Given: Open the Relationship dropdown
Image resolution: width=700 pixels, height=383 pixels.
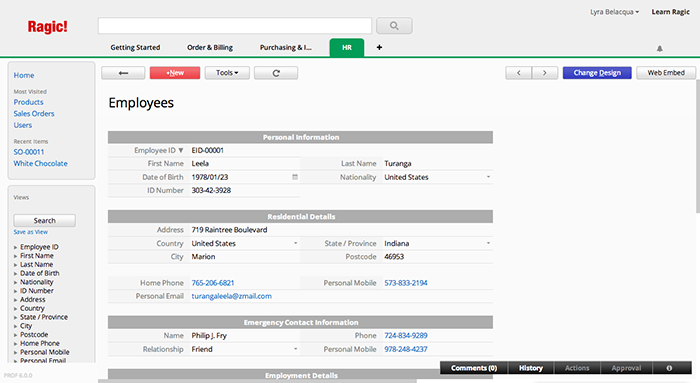Looking at the screenshot, I should pos(295,349).
